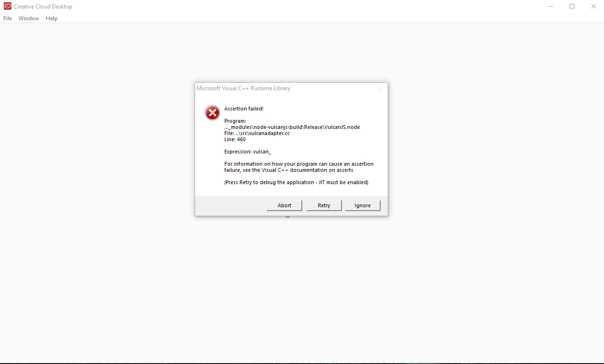The width and height of the screenshot is (604, 364).
Task: Close the Creative Cloud Desktop window
Action: click(x=594, y=7)
